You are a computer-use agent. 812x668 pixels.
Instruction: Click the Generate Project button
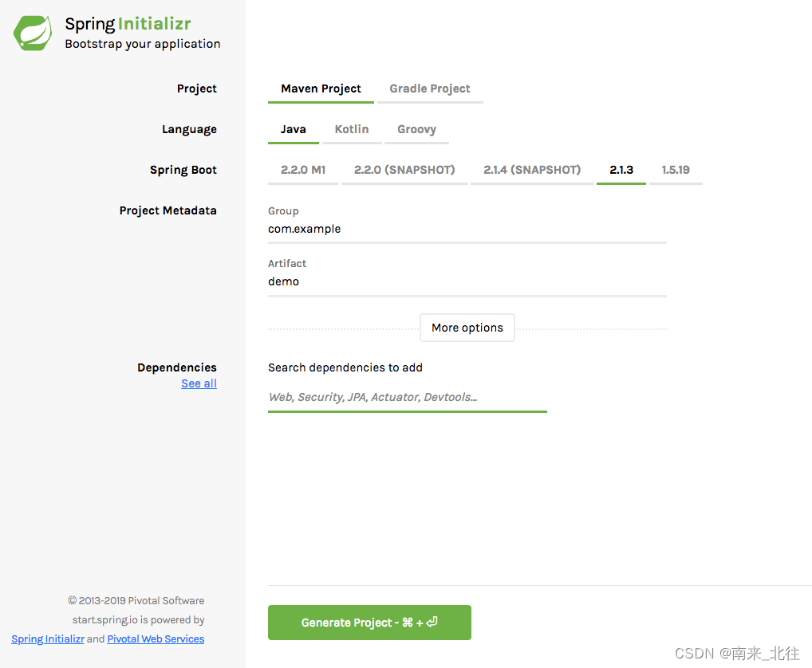369,623
